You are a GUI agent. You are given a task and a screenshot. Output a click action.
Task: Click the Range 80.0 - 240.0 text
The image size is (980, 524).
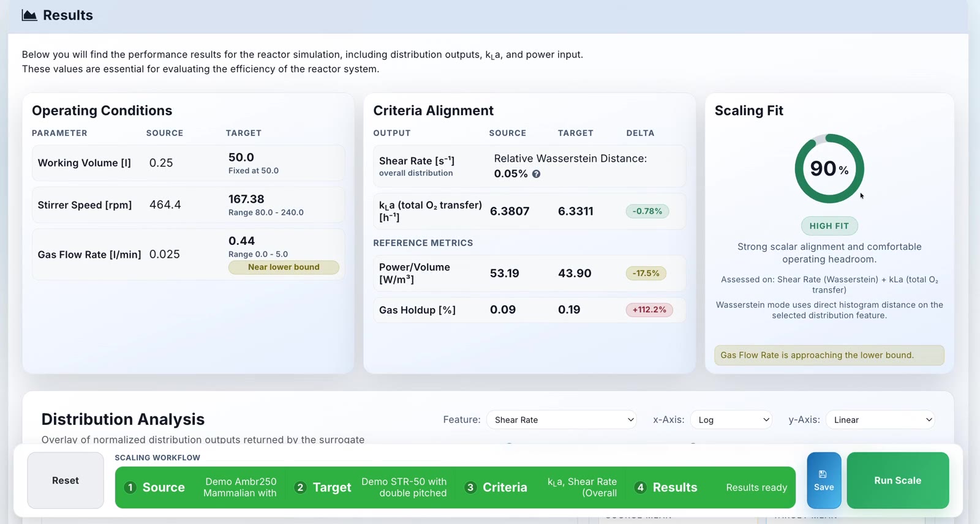(x=266, y=212)
